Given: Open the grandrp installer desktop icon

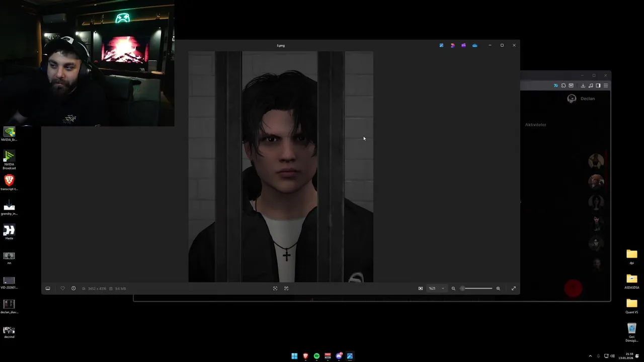Looking at the screenshot, I should pos(9,207).
